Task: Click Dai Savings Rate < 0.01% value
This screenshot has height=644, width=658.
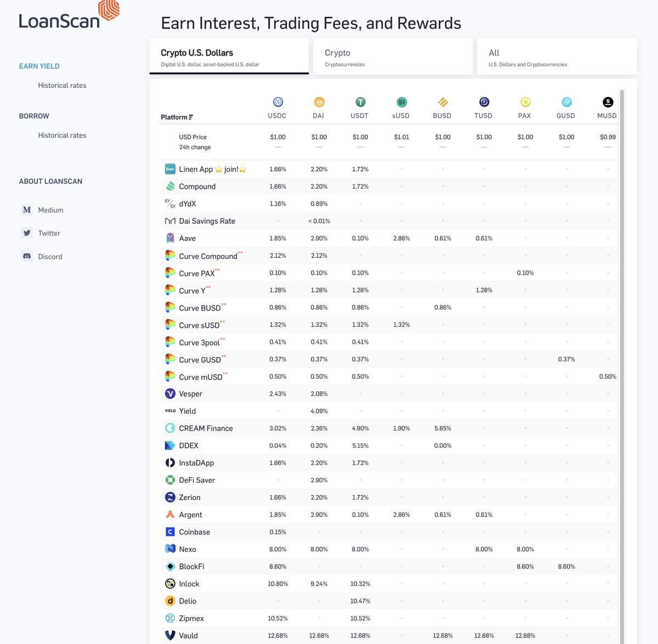Action: click(319, 221)
